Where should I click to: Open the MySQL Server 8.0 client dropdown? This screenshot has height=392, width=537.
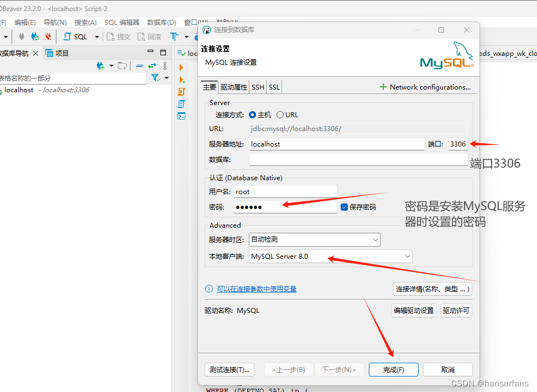[x=407, y=256]
